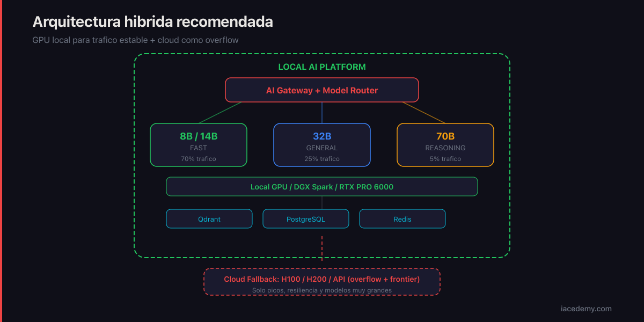This screenshot has height=322, width=644.
Task: Click the 'FAST' label
Action: (x=199, y=148)
